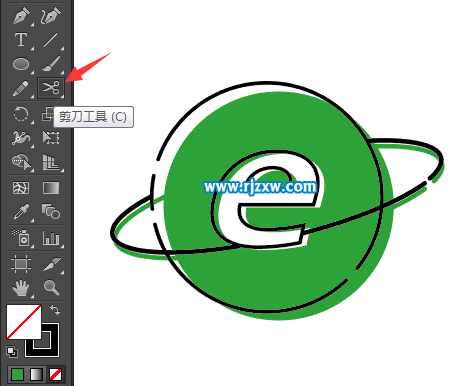
Task: Click the Scissors tool
Action: point(51,88)
